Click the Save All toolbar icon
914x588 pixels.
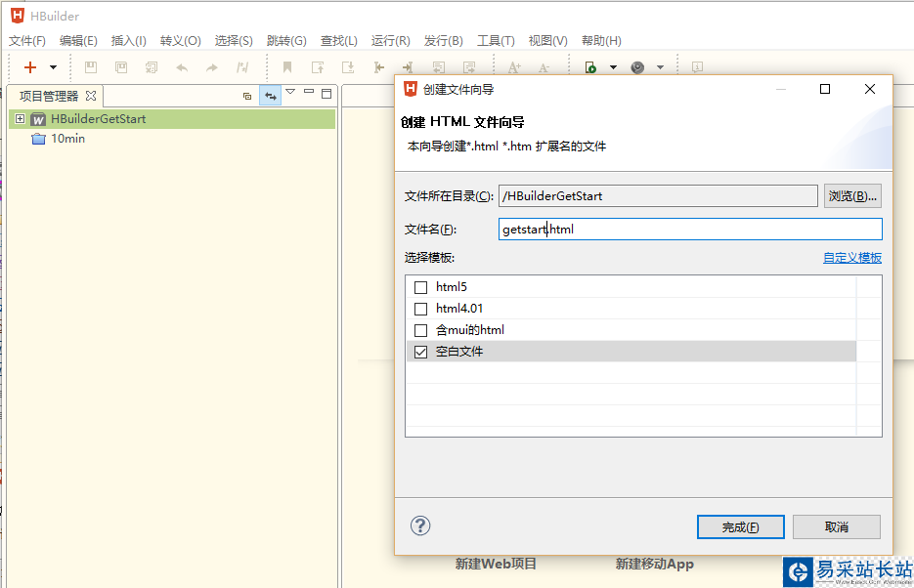(152, 67)
